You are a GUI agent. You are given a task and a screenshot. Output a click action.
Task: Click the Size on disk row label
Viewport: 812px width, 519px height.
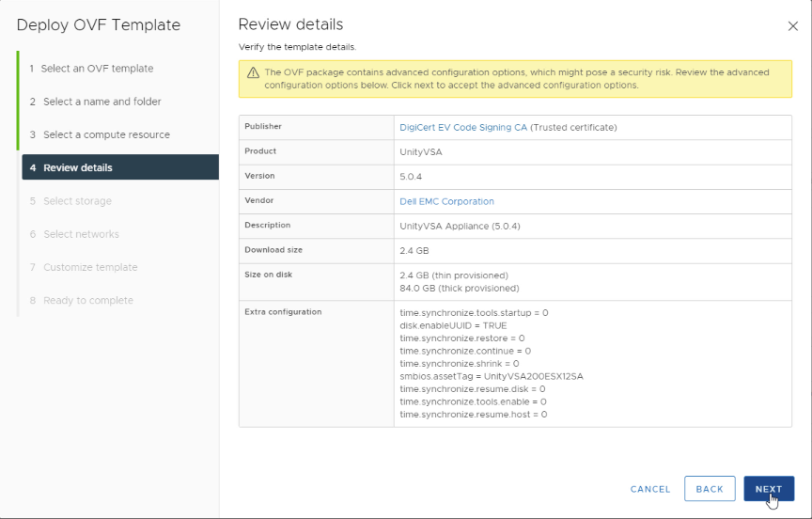point(268,275)
